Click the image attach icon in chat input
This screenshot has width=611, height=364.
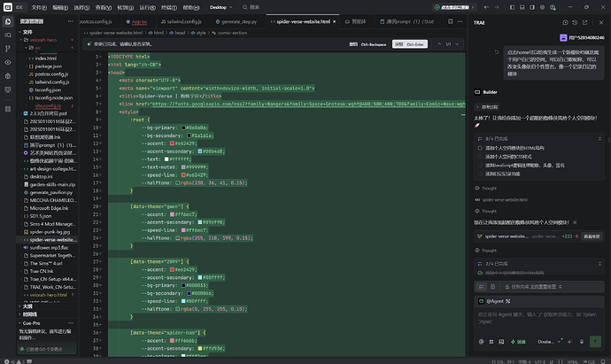click(x=501, y=341)
